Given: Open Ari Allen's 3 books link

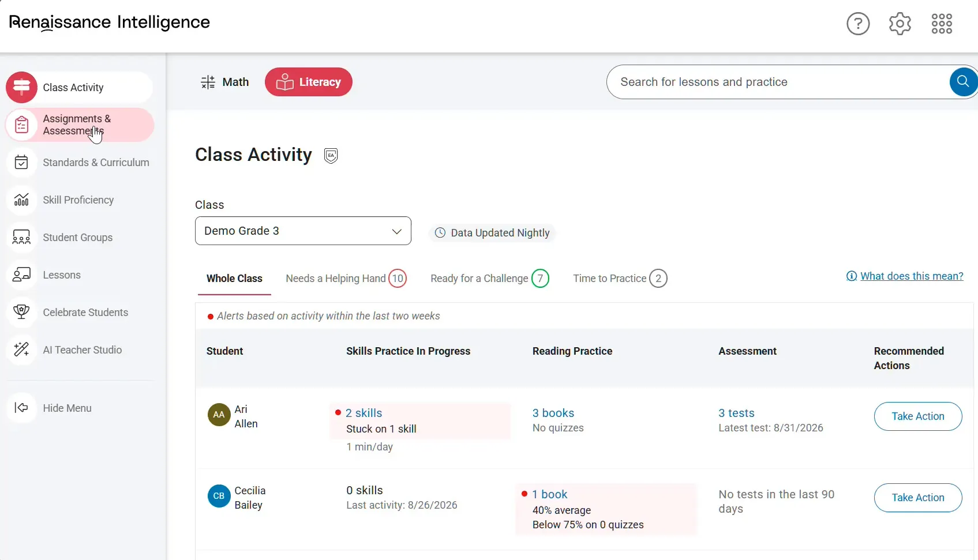Looking at the screenshot, I should tap(553, 413).
